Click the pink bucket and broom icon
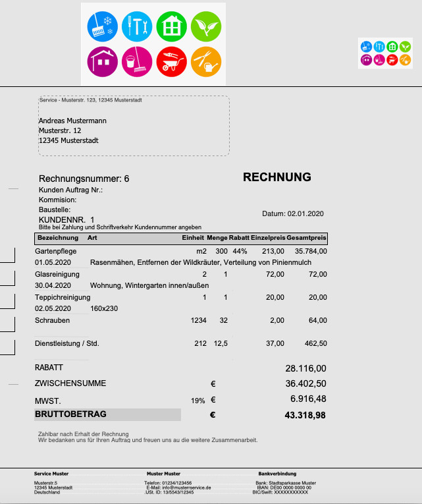This screenshot has height=504, width=422. (137, 62)
